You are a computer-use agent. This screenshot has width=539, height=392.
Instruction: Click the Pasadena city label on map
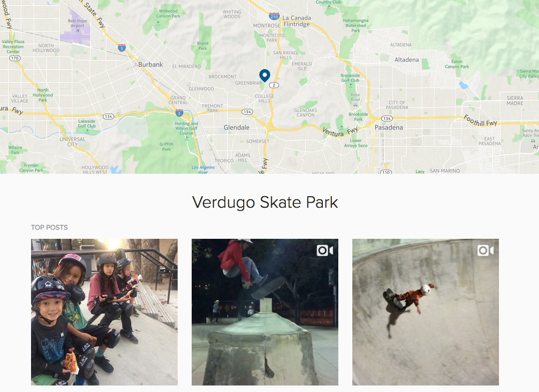388,128
